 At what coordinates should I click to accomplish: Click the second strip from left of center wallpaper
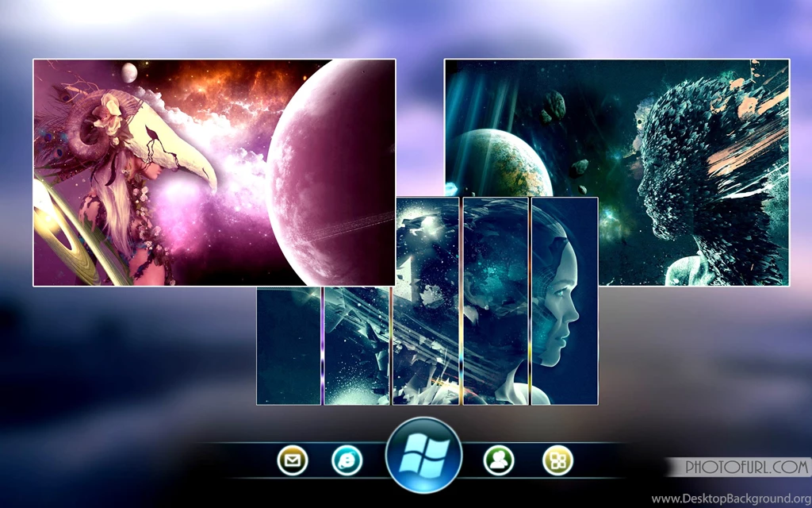357,346
